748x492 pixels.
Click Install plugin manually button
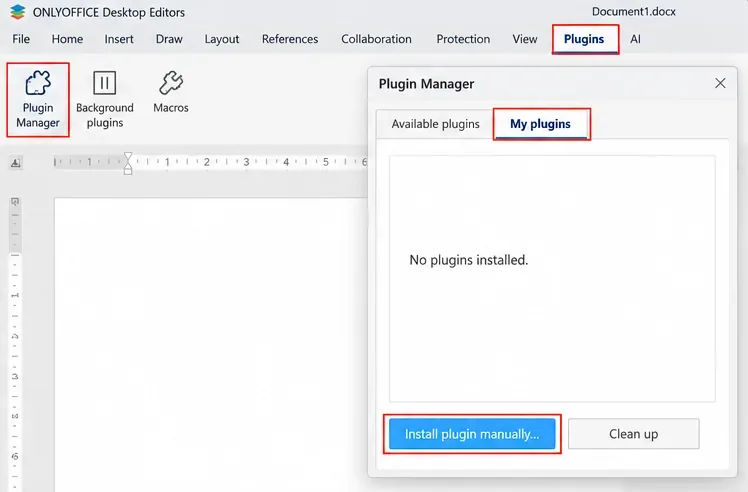(472, 434)
